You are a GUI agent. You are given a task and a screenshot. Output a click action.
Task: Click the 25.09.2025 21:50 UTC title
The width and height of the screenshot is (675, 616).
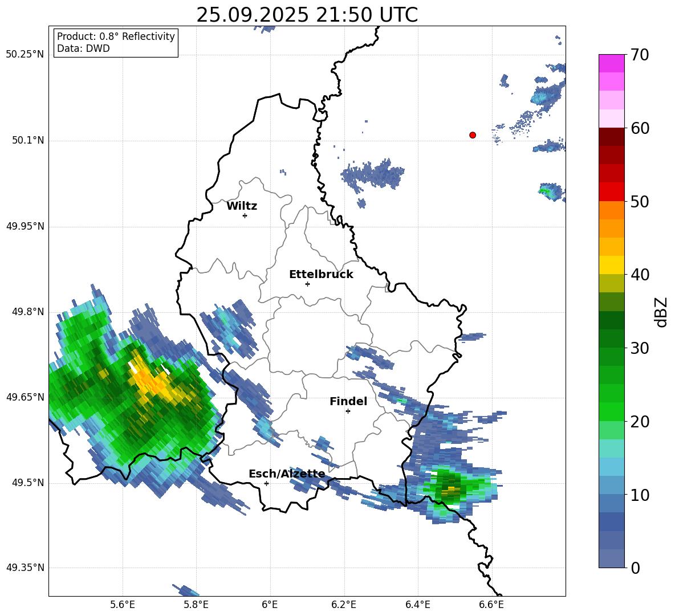[307, 15]
